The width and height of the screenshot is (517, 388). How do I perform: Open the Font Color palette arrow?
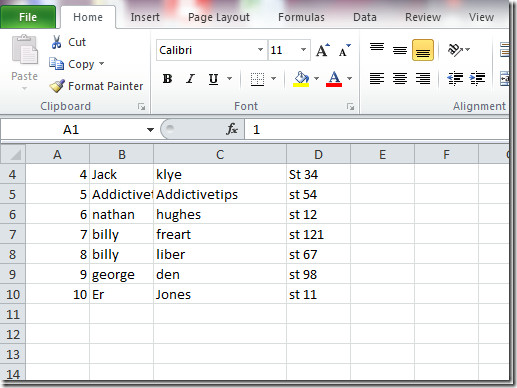(349, 79)
